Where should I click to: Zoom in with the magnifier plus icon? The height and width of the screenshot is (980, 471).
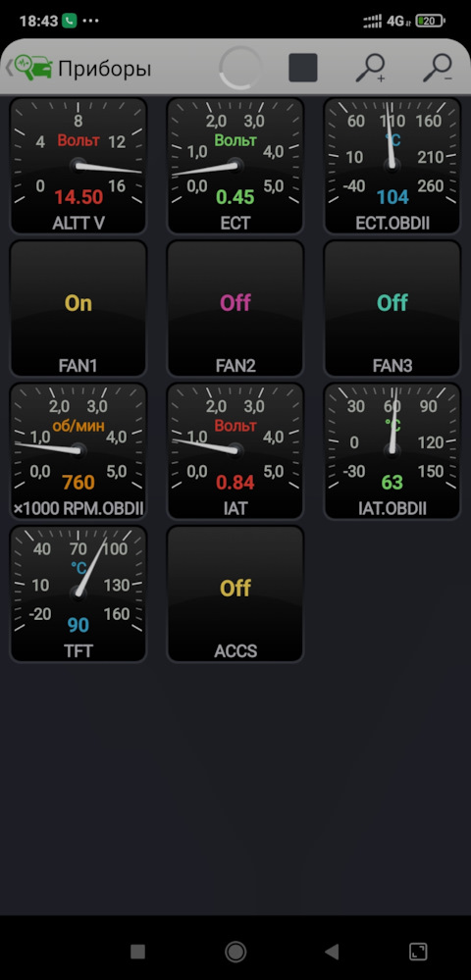click(370, 68)
